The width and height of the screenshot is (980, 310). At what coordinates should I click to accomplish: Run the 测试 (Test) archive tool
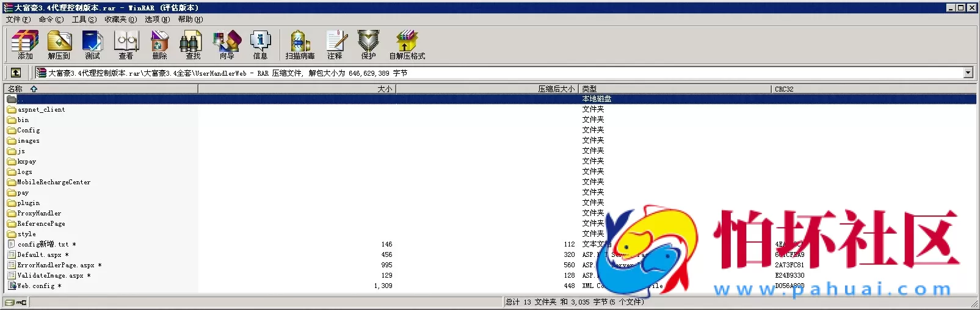click(92, 45)
